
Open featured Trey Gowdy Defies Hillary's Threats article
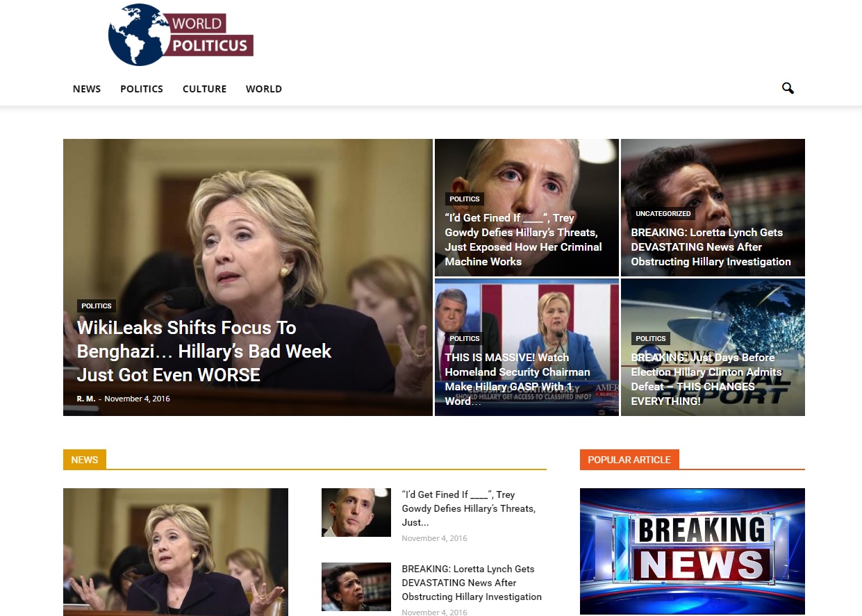pyautogui.click(x=523, y=240)
